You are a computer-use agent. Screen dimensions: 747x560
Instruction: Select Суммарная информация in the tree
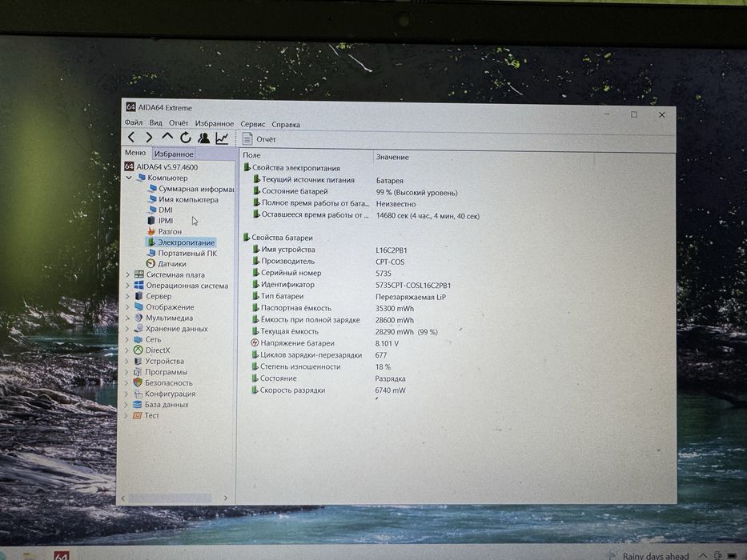(x=191, y=189)
